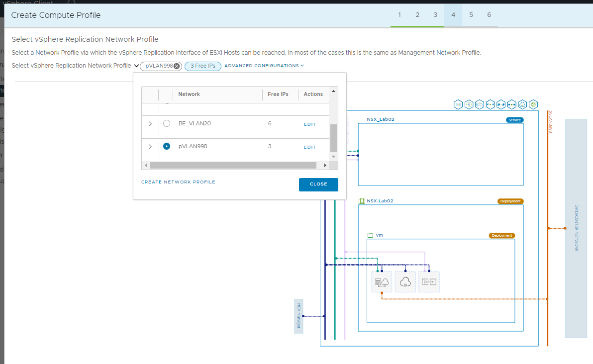The height and width of the screenshot is (364, 593).
Task: Click the cloud hexagon service icon near pVLAN998 label
Action: 522,104
